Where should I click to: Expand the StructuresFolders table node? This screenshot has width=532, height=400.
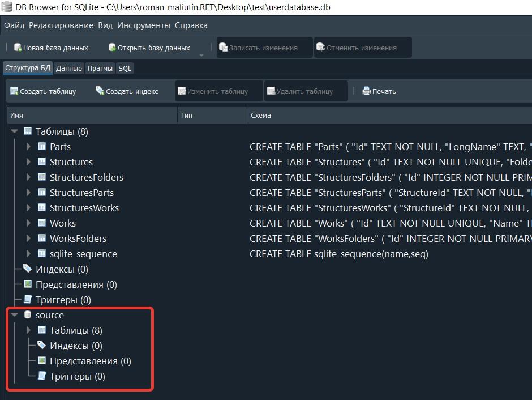[28, 177]
